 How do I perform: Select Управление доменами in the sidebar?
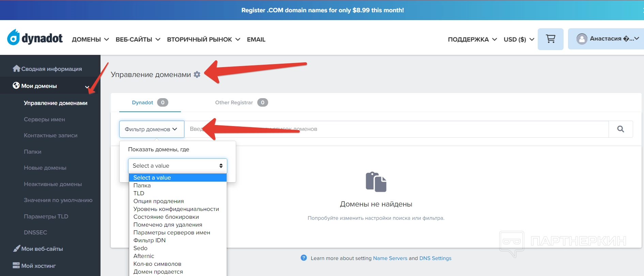click(56, 103)
